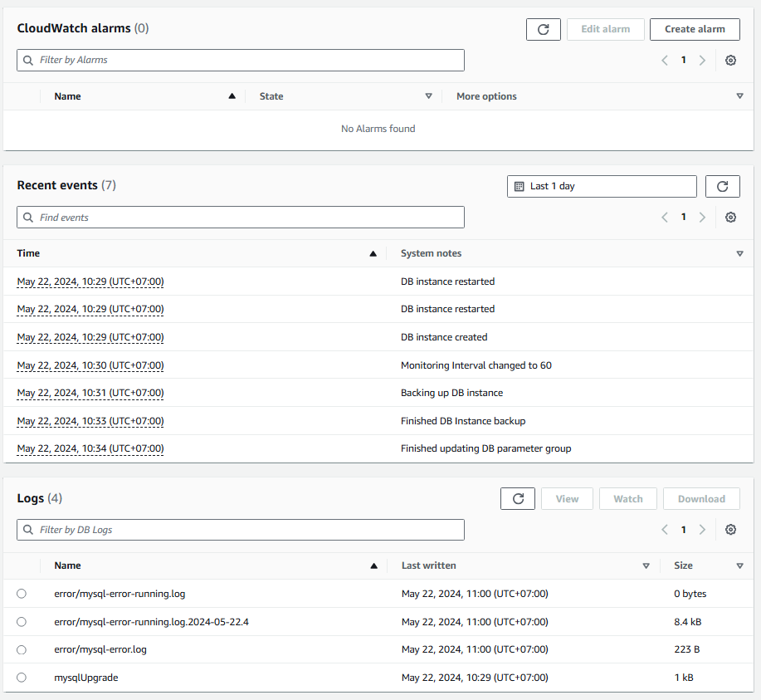This screenshot has height=700, width=761.
Task: Click the Create alarm button
Action: 695,29
